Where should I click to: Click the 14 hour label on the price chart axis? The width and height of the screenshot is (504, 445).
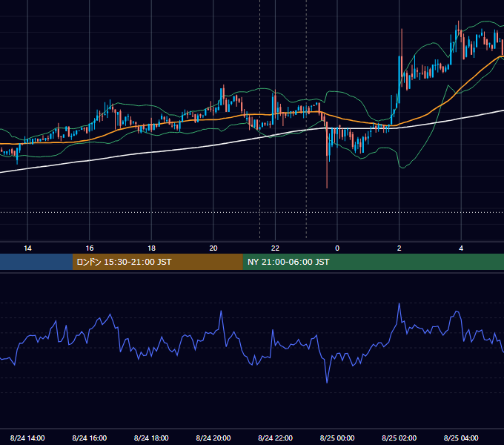pyautogui.click(x=27, y=248)
